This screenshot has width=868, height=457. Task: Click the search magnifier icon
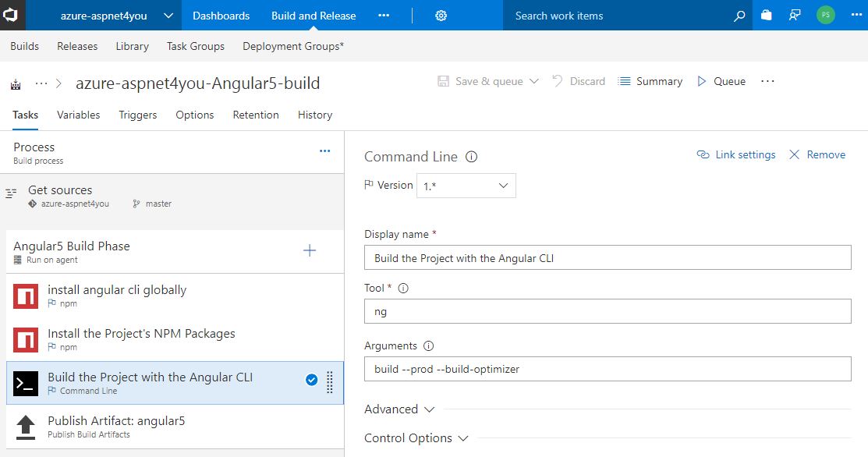coord(739,16)
